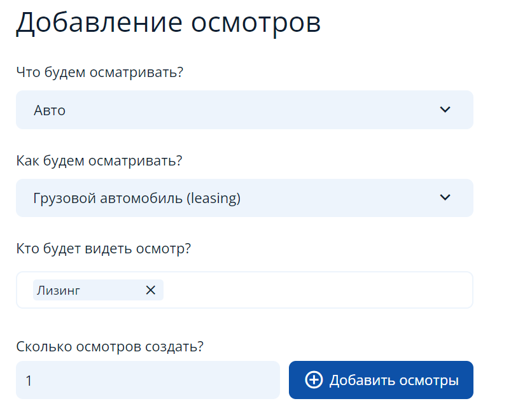Expand the Грузовой автомобиль dropdown via its chevron
The width and height of the screenshot is (532, 415).
[445, 197]
